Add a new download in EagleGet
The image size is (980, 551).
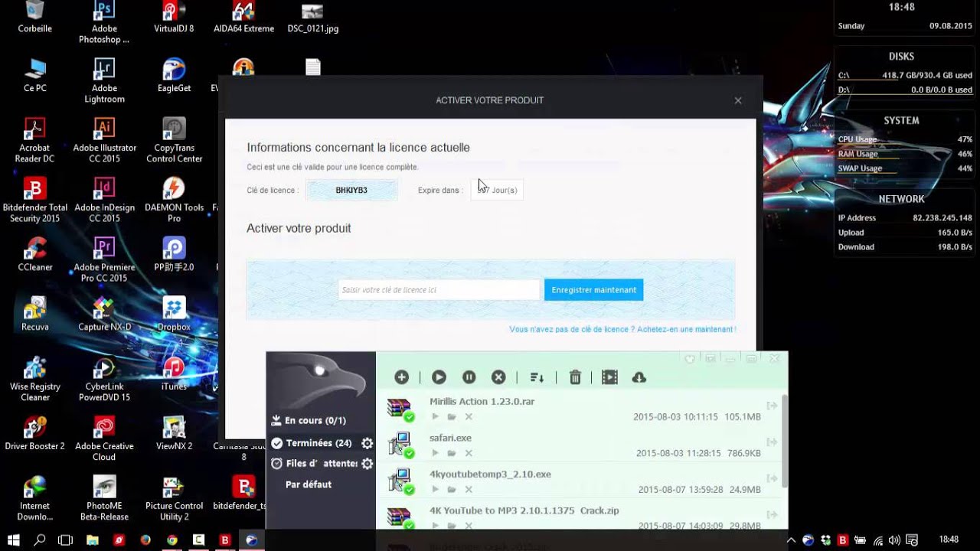(401, 377)
